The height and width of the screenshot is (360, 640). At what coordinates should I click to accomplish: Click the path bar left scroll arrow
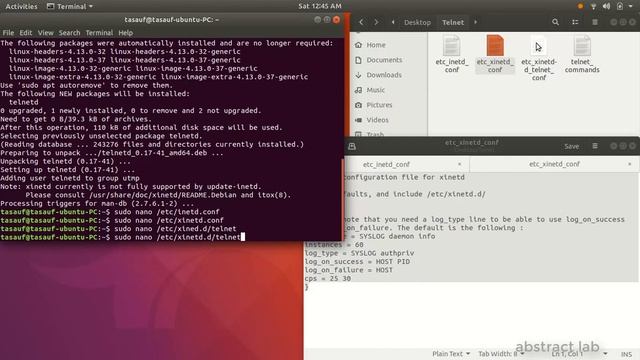coord(393,22)
